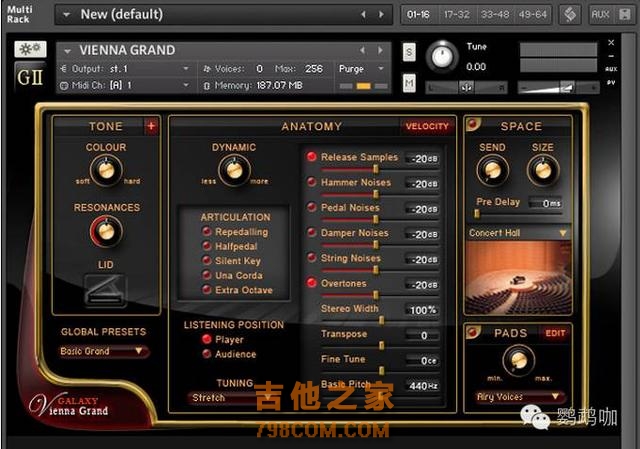Click the Fine Tune slider handle

[382, 371]
